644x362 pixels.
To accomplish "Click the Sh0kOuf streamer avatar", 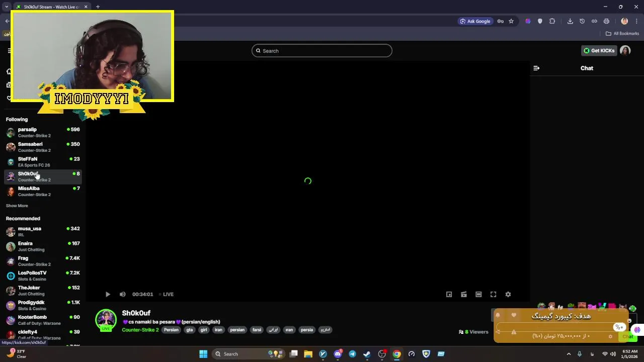I will click(106, 319).
